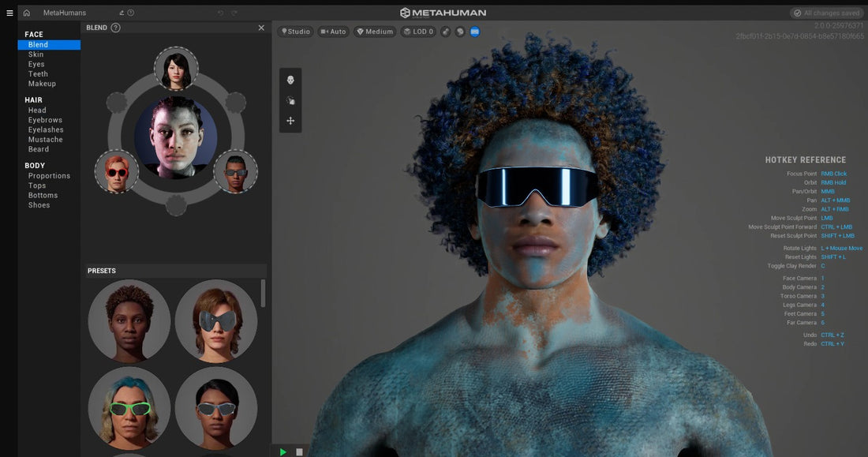Viewport: 868px width, 457px height.
Task: Click the Blend help question mark icon
Action: pos(116,28)
